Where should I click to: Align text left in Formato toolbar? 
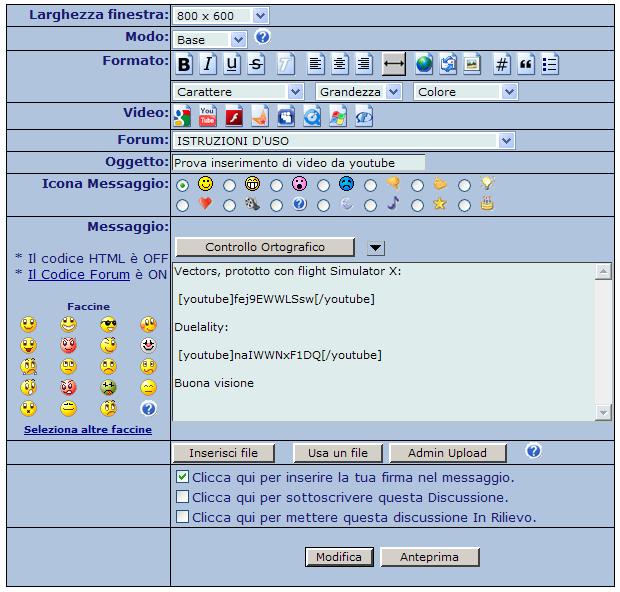[x=316, y=64]
